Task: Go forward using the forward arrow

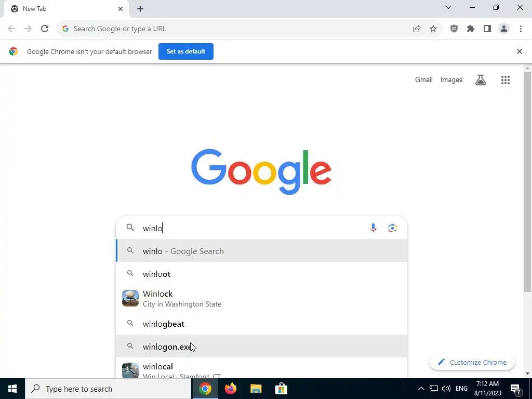Action: pyautogui.click(x=28, y=29)
